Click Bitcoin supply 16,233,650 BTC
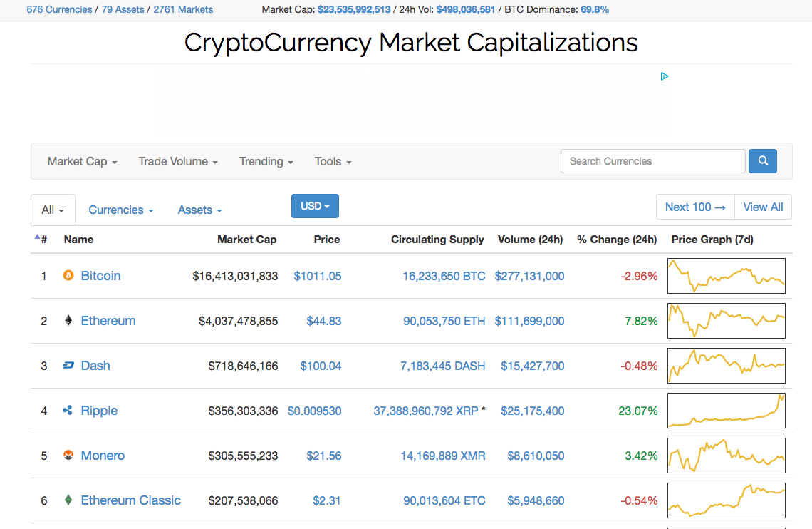The width and height of the screenshot is (812, 529). 444,276
